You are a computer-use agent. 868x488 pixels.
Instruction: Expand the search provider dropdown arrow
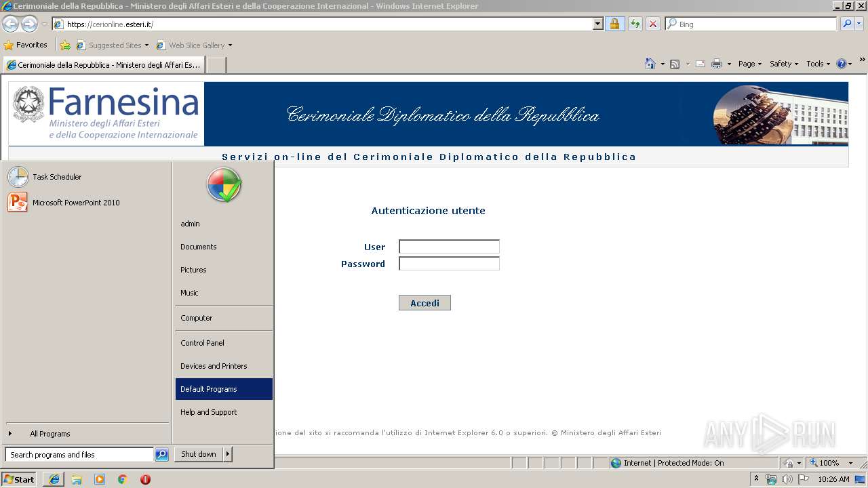860,24
